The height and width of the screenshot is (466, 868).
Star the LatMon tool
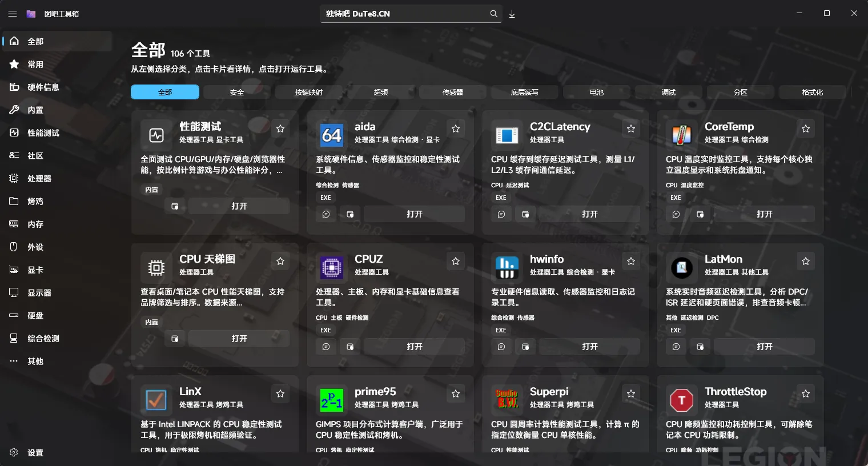coord(806,261)
